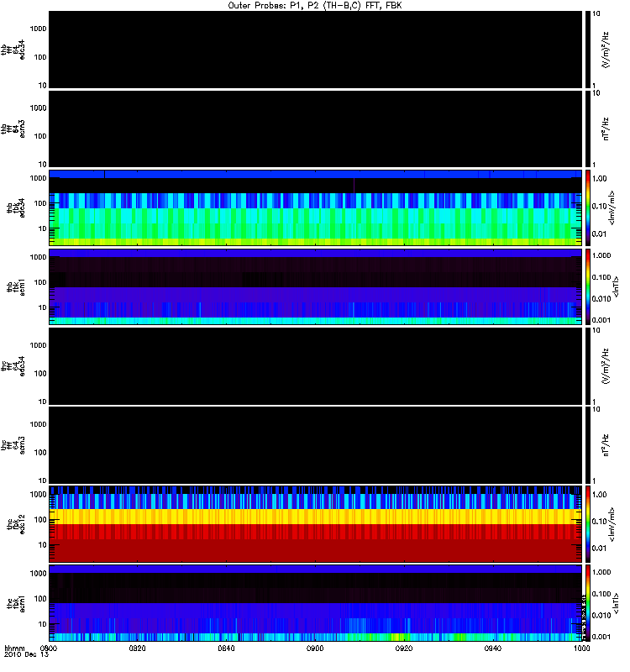This screenshot has height=672, width=630.
Task: Click the 100 frequency tick of thc fbk edc12 panel
Action: pyautogui.click(x=40, y=520)
